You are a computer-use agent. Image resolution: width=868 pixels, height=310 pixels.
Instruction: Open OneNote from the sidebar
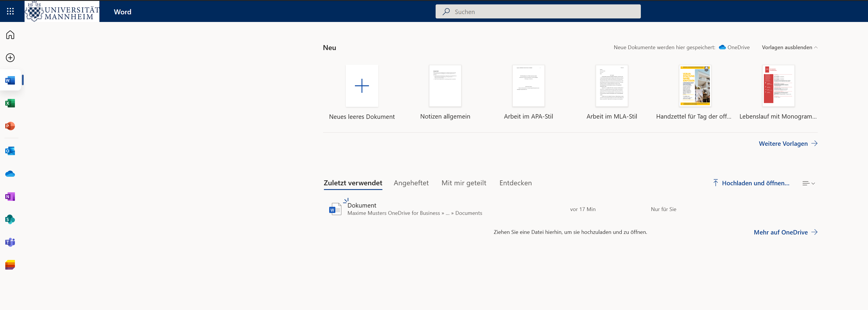(10, 197)
